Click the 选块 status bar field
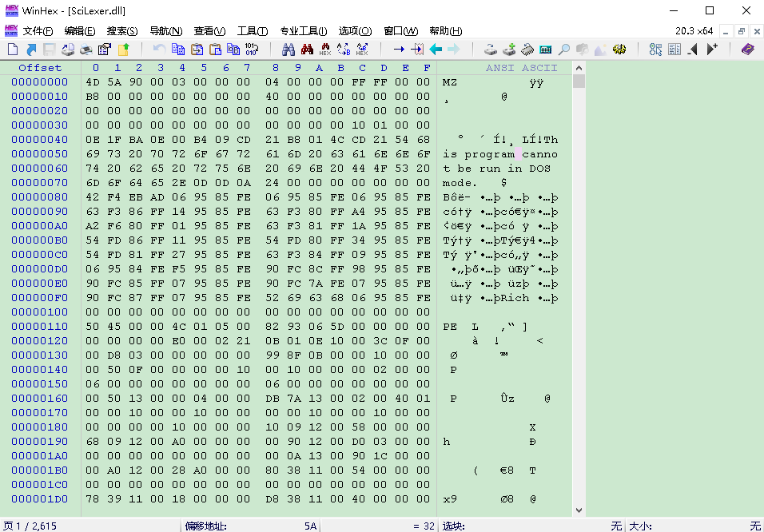764x532 pixels. point(531,526)
